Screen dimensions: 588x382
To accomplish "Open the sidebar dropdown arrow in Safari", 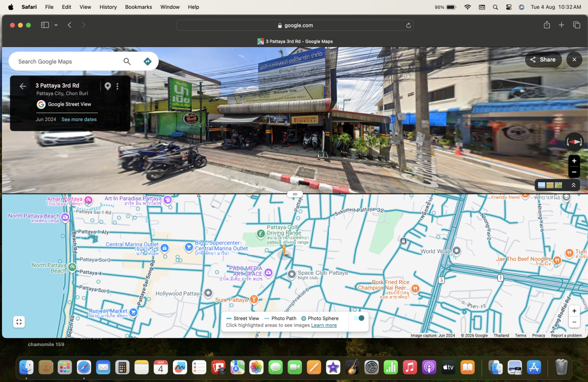I will click(x=56, y=25).
